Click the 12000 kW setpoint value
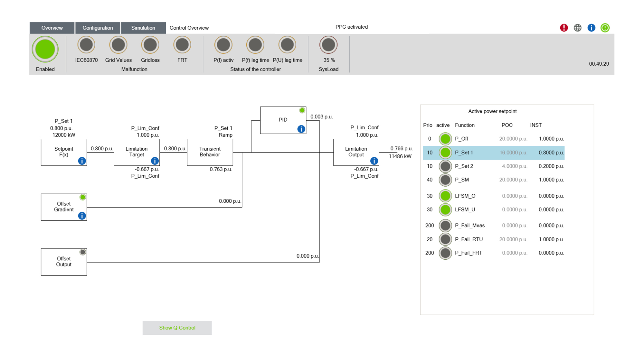Viewport: 644px width, 362px height. point(64,135)
